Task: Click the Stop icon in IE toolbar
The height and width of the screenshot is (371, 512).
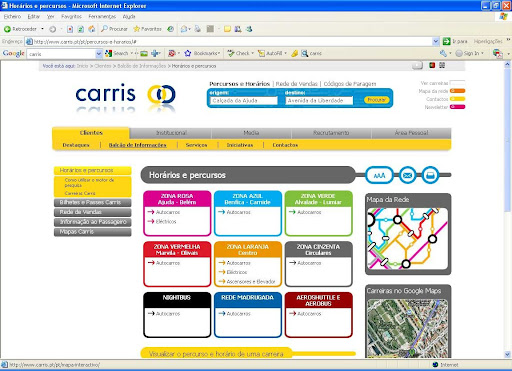Action: pos(70,29)
